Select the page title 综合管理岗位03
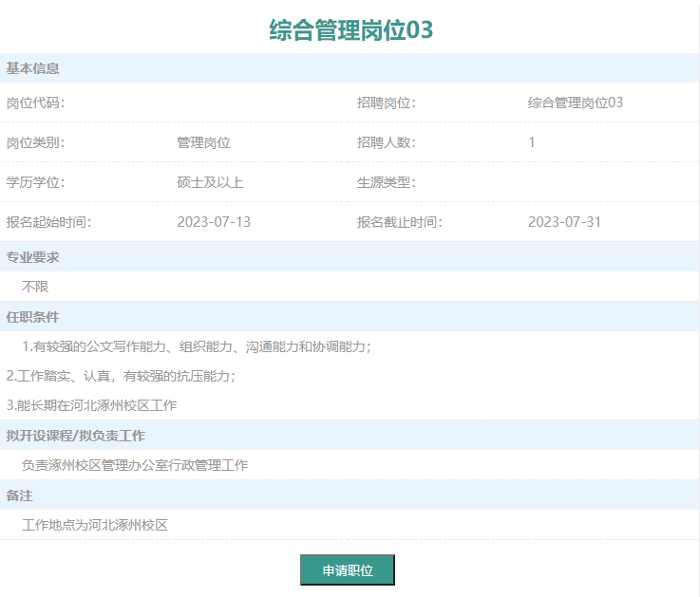 (x=350, y=29)
